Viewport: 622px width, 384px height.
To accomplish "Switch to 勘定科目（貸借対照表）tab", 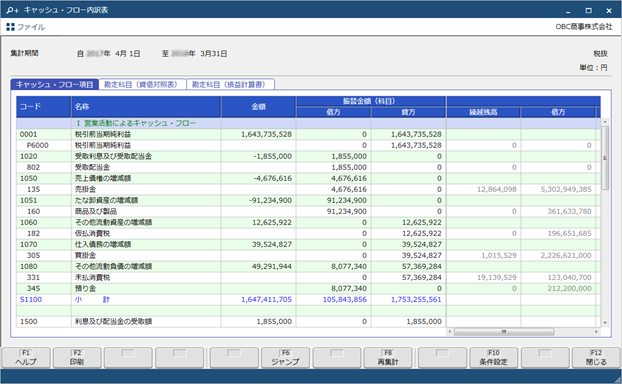I will pyautogui.click(x=142, y=84).
